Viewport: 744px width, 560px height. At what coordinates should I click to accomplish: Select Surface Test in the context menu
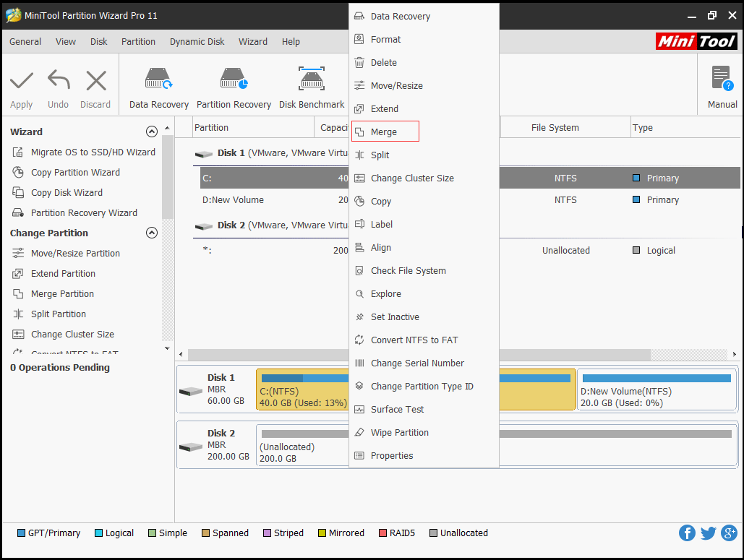[424, 409]
